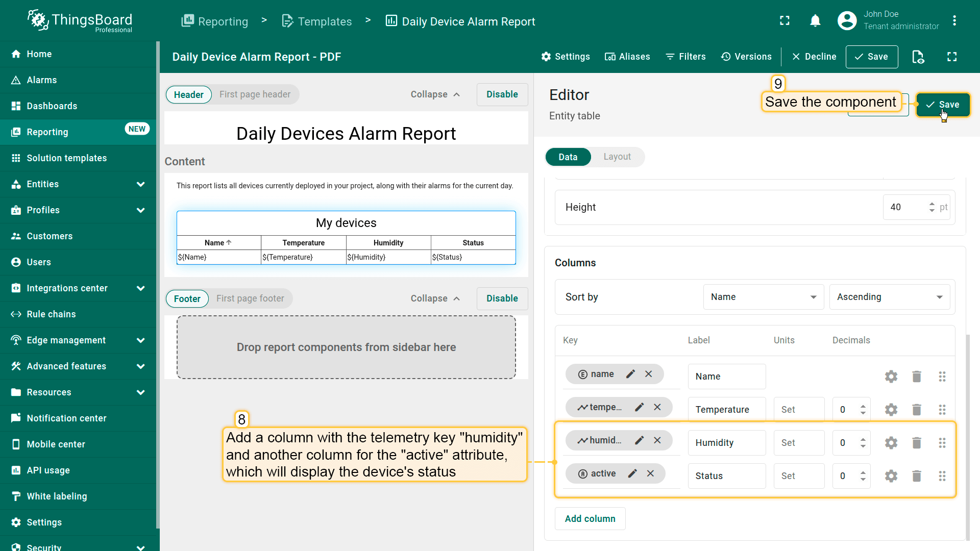The width and height of the screenshot is (980, 551).
Task: Adjust Height value stepper arrows
Action: point(932,207)
